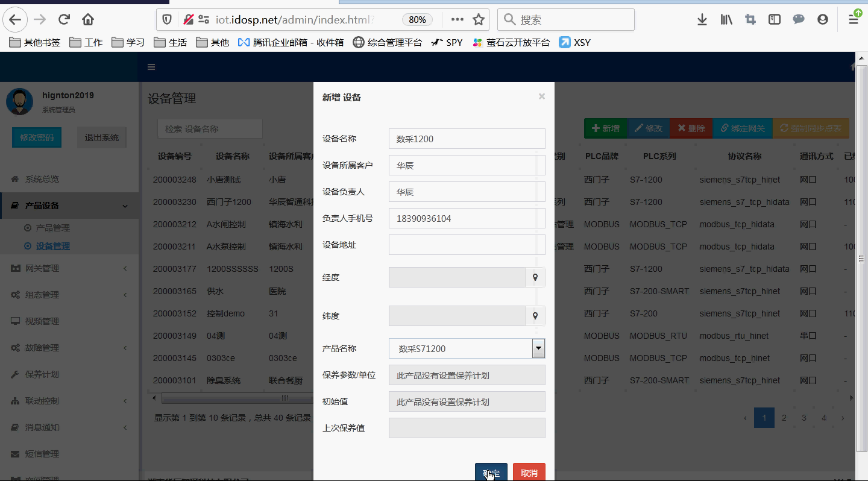Click the 80% zoom level control
The width and height of the screenshot is (868, 481).
pyautogui.click(x=417, y=19)
